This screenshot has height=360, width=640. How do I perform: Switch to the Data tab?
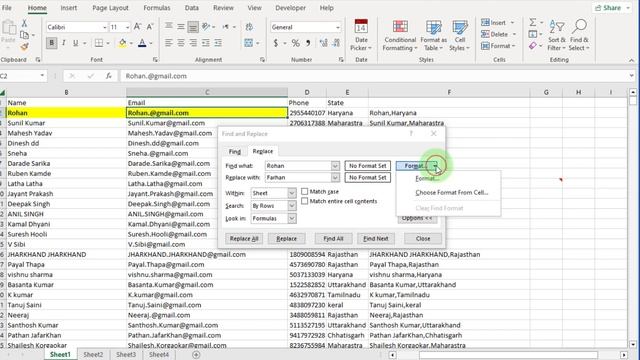click(x=191, y=8)
